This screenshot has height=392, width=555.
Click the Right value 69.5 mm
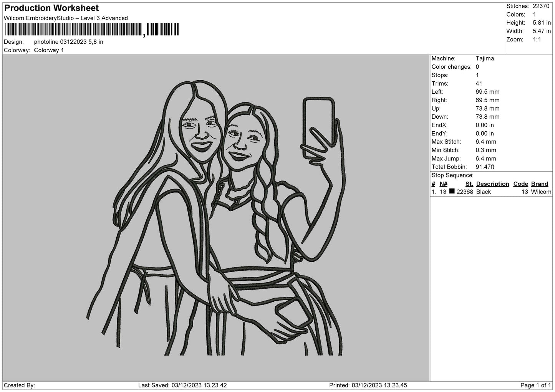click(487, 100)
